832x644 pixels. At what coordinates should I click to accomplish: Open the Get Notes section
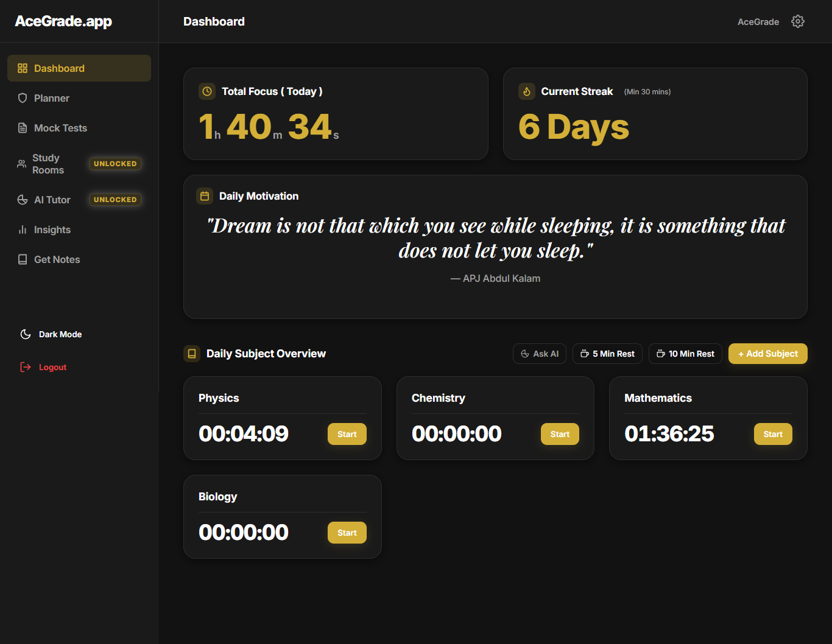pyautogui.click(x=79, y=259)
